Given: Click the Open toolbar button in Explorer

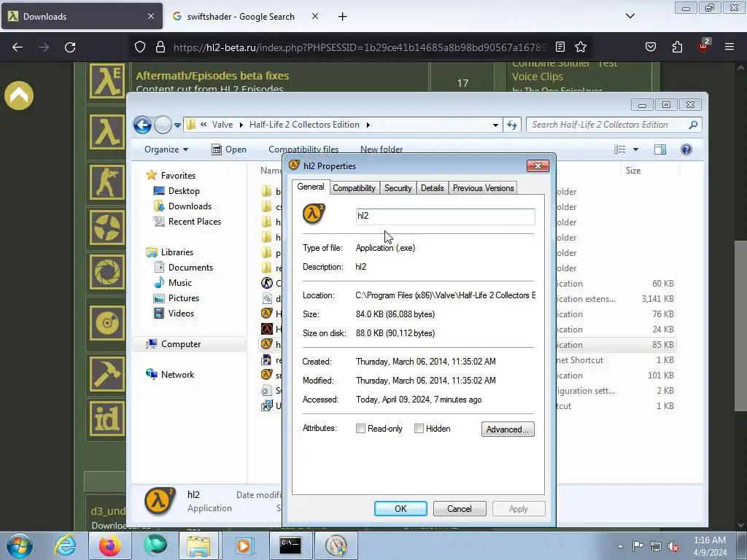Looking at the screenshot, I should (229, 149).
